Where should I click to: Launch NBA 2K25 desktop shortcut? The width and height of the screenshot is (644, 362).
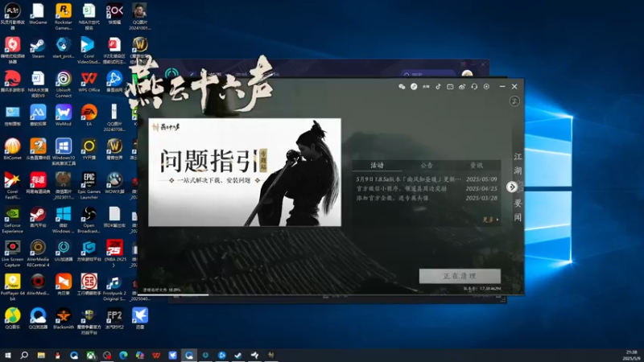coord(114,253)
